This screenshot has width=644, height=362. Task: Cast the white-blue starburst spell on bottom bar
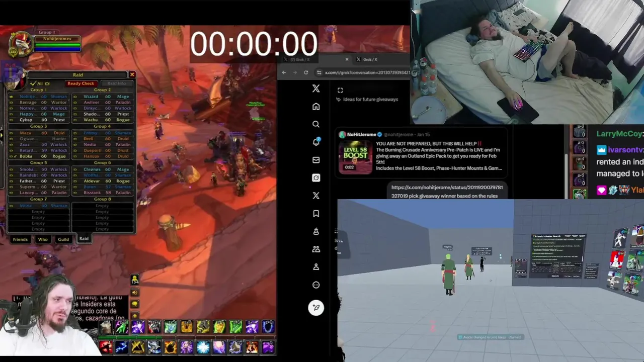[x=203, y=347]
